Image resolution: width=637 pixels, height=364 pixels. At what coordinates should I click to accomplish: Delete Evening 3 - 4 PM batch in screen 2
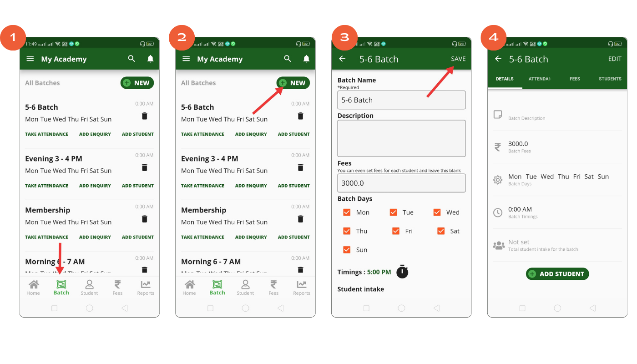(x=300, y=167)
